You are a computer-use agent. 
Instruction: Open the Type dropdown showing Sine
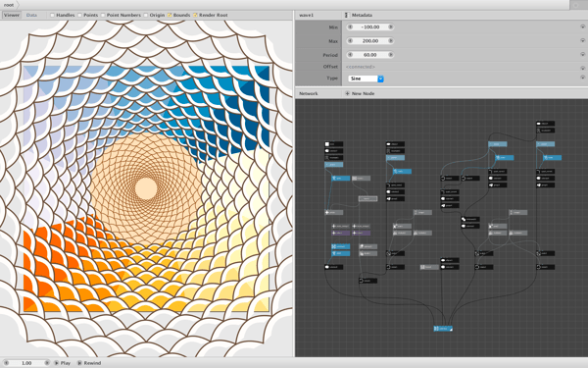click(x=366, y=79)
